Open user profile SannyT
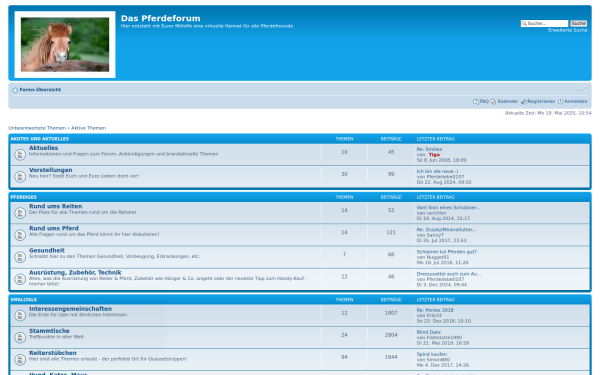Viewport: 600px width, 375px height. pos(435,235)
